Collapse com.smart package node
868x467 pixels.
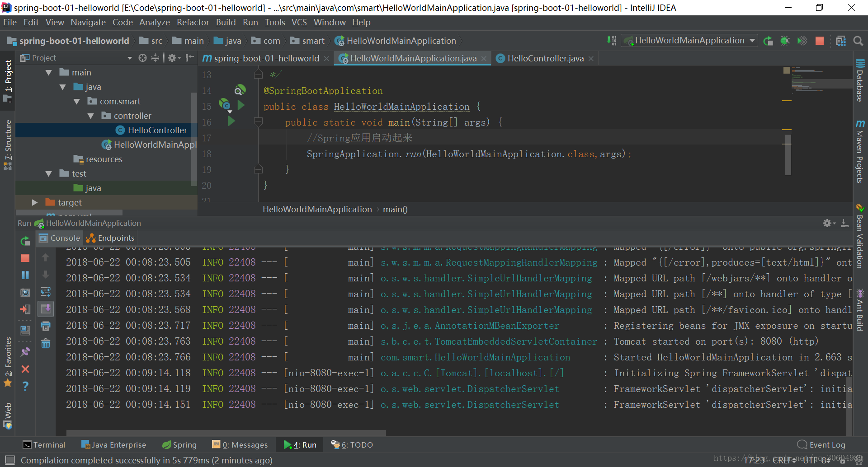pos(77,102)
